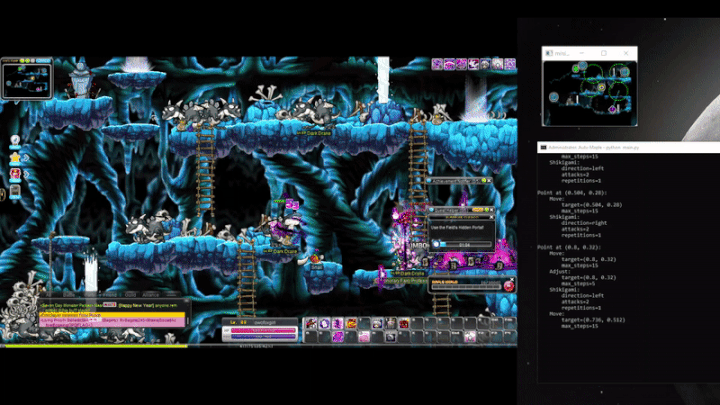Image resolution: width=720 pixels, height=405 pixels.
Task: Click the Snail pet near the ladder
Action: tap(315, 260)
